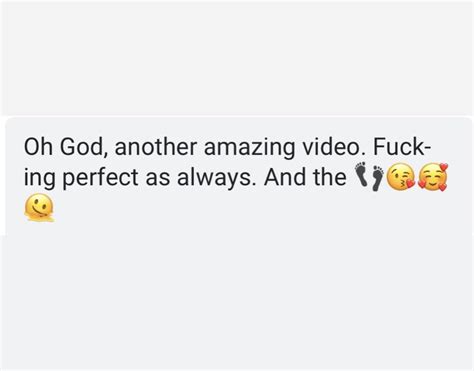Click the footprints emoji in the message

click(x=369, y=176)
